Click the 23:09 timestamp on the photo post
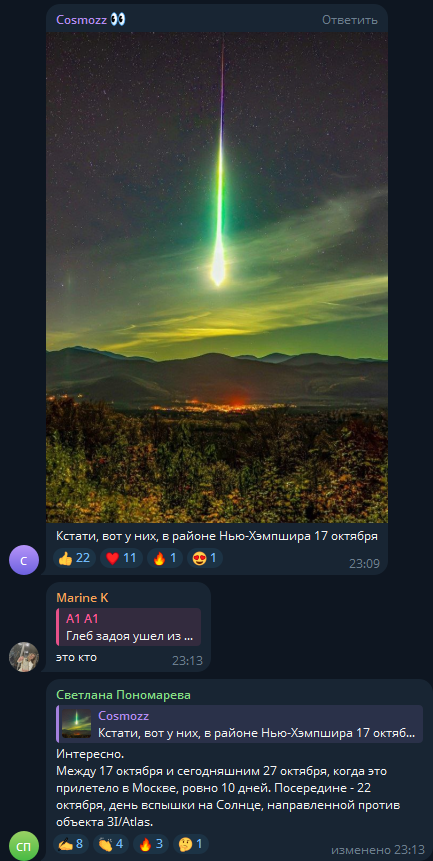 [x=364, y=563]
